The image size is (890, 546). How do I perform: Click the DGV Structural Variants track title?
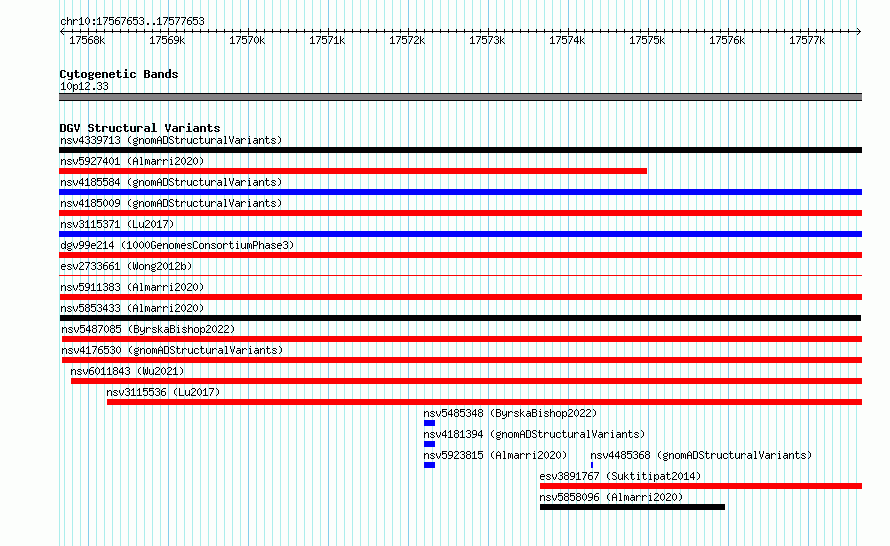[140, 128]
